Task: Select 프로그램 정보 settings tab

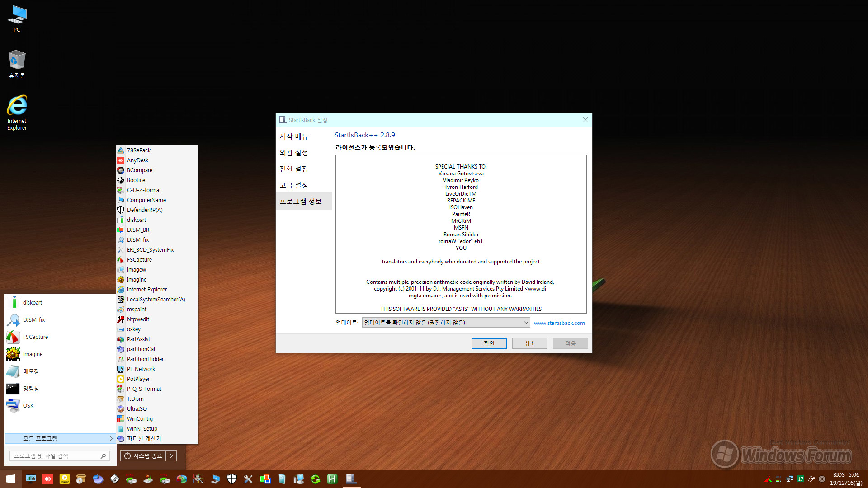Action: coord(304,202)
